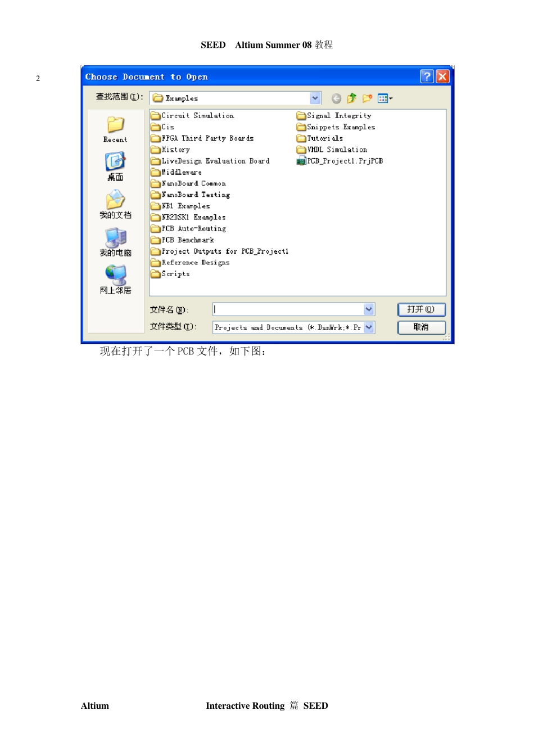Screen dimensions: 534x756
Task: Select LiveDesign Evaluation Board folder
Action: [210, 161]
